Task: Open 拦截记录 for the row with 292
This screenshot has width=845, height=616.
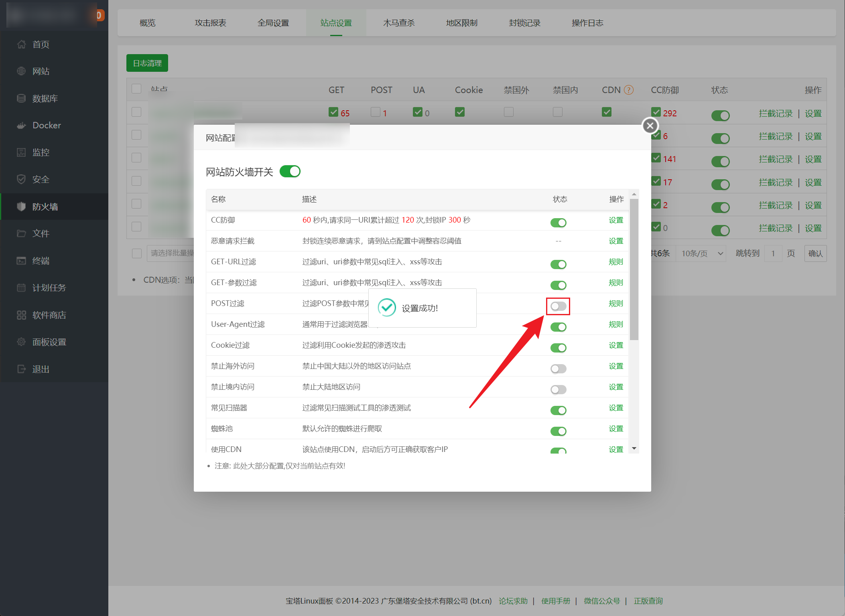Action: point(776,113)
